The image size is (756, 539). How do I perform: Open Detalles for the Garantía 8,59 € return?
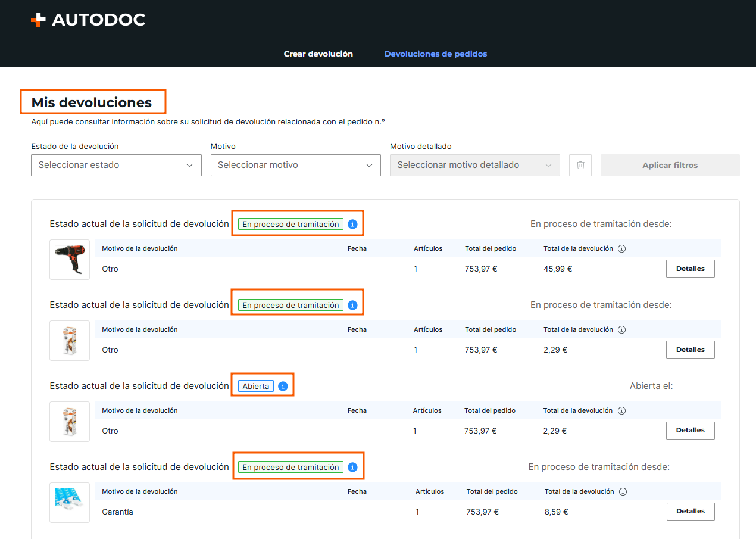pos(691,511)
